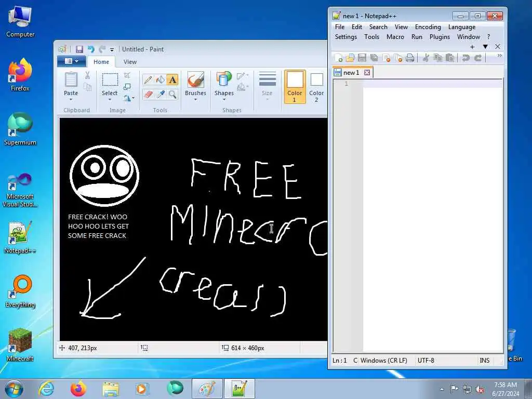Click the Copy icon in Notepad++ toolbar
532x399 pixels.
point(437,58)
